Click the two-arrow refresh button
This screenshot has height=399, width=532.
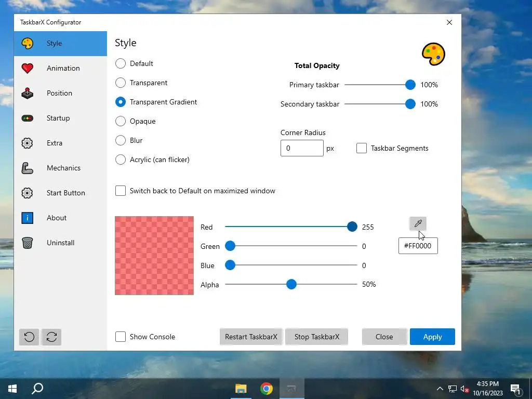pos(51,337)
